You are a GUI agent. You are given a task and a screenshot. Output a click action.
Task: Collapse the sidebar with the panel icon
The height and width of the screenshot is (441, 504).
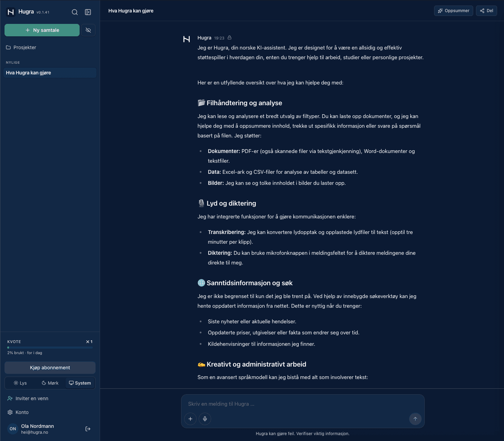click(88, 12)
